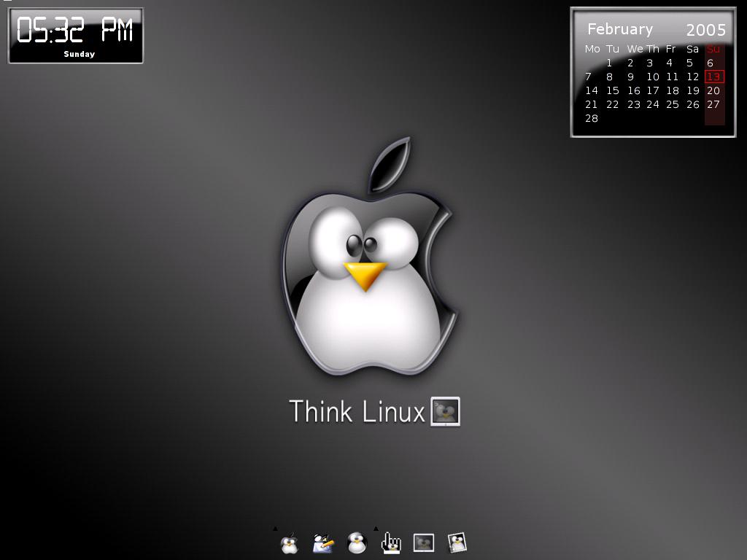The image size is (747, 560).
Task: Select date 9 in the calendar
Action: [x=630, y=77]
